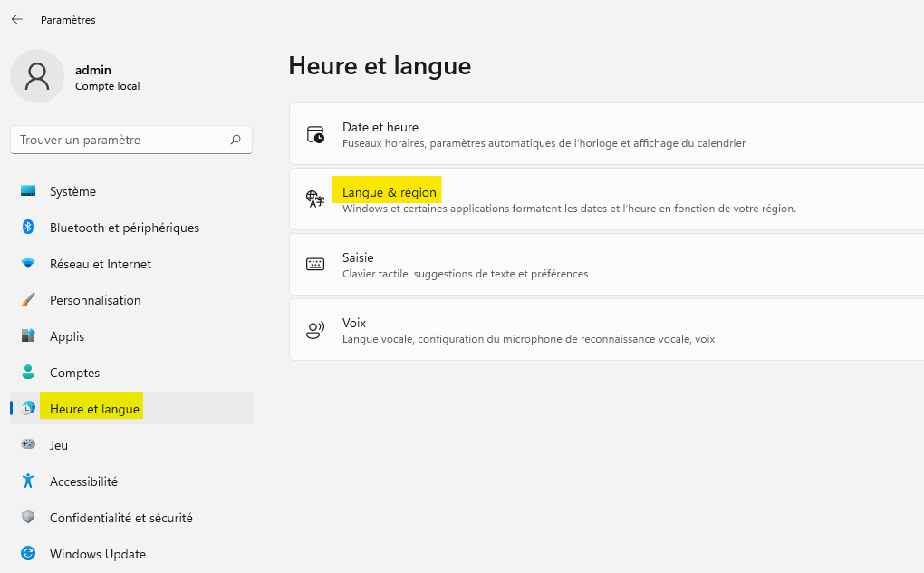Select Jeu in the left navigation
Viewport: 924px width, 573px height.
coord(59,445)
